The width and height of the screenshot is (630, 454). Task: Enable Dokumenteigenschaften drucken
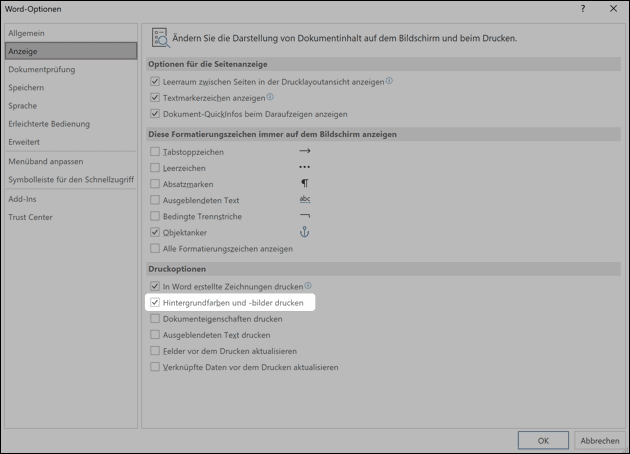(x=155, y=319)
